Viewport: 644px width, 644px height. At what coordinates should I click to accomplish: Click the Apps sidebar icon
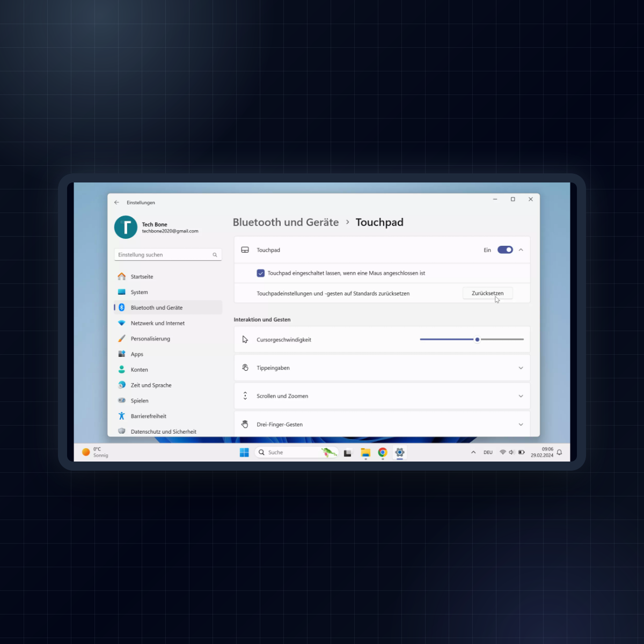(122, 354)
